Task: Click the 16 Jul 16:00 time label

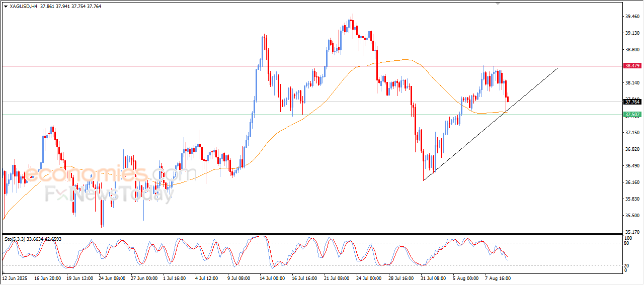Action: [304, 278]
